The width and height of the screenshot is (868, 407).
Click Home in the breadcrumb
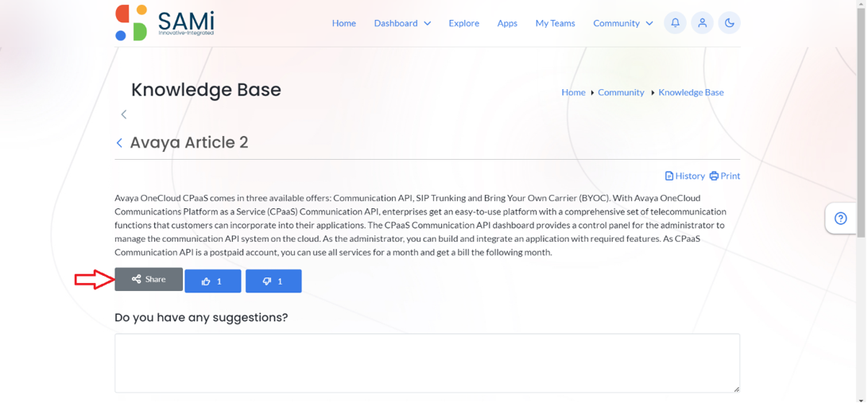(x=573, y=92)
